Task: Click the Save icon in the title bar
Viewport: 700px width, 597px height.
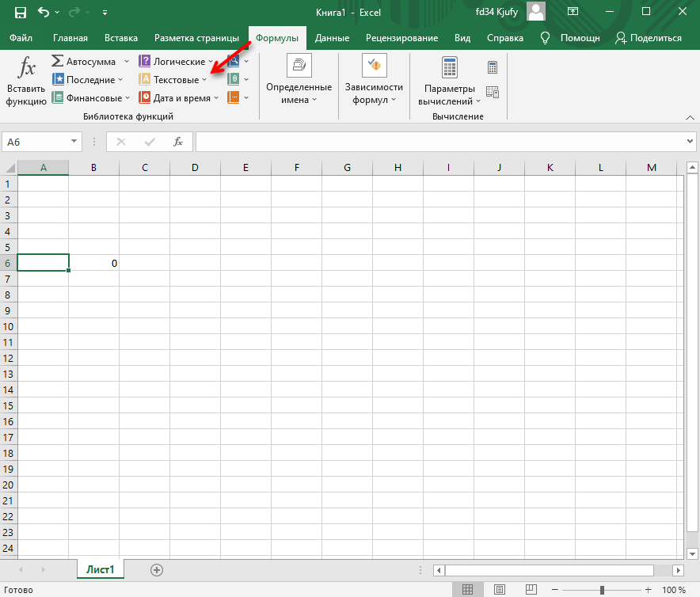Action: click(x=20, y=12)
